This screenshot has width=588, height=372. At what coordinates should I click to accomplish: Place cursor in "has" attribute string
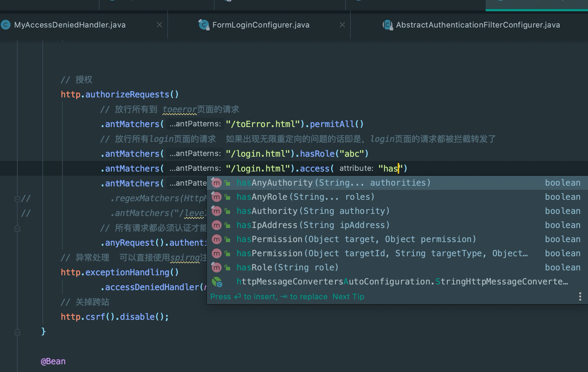coord(391,169)
